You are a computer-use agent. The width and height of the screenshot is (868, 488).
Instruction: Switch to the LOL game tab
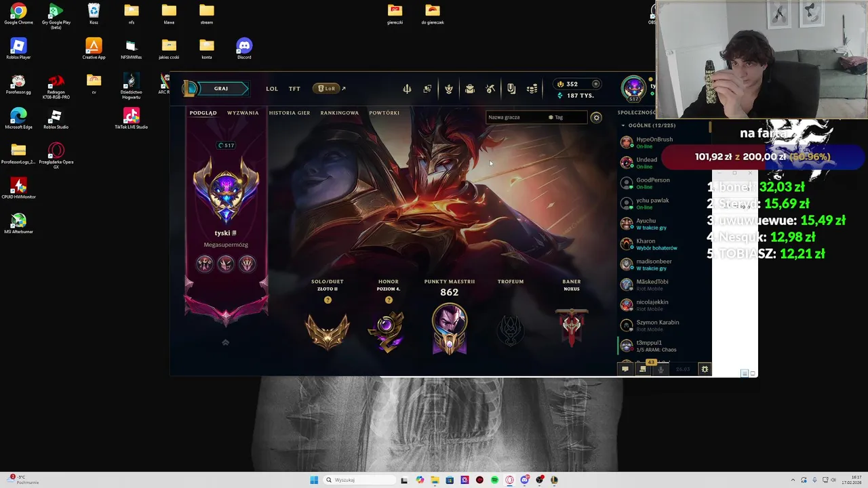272,89
